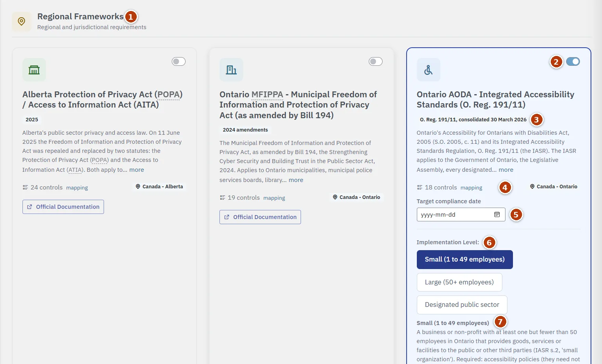This screenshot has height=364, width=602.
Task: Click the 2025 version badge
Action: click(32, 120)
